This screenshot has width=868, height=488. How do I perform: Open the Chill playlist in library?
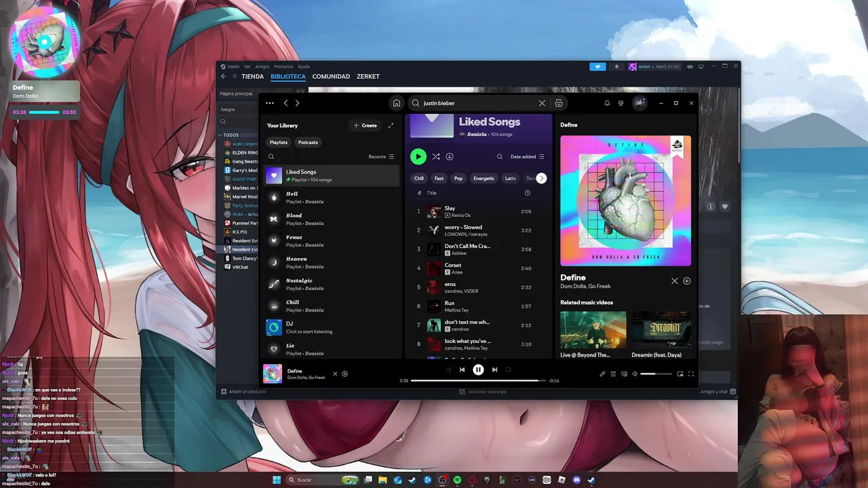[x=332, y=306]
